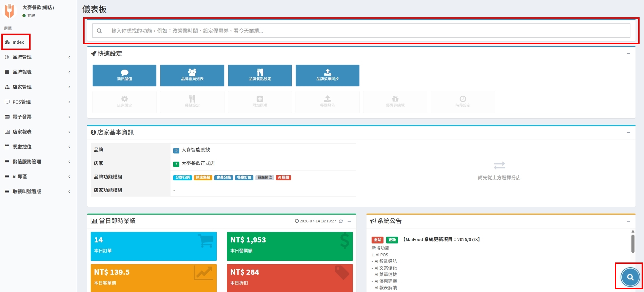Click the AI 智能導航 announcement line
The width and height of the screenshot is (644, 292).
pos(384,261)
